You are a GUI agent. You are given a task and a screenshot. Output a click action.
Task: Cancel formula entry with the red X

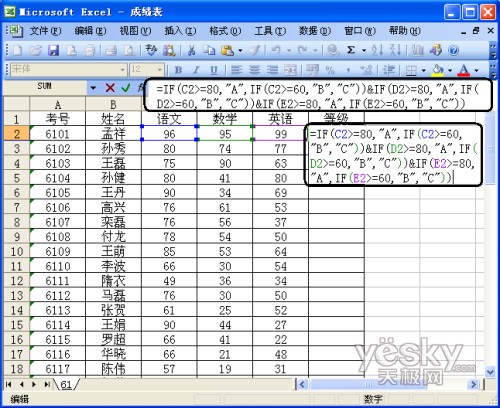(x=110, y=88)
